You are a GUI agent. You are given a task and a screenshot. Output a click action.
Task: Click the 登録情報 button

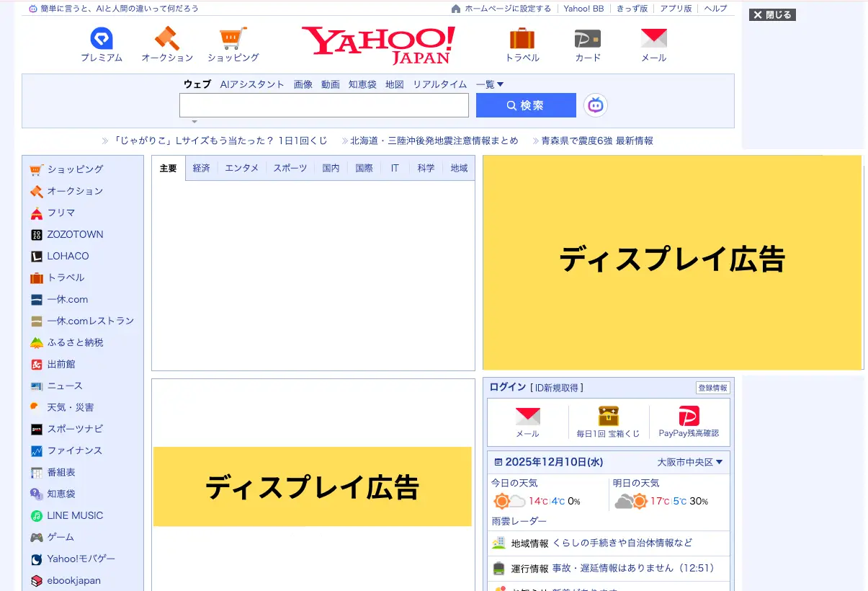click(712, 388)
